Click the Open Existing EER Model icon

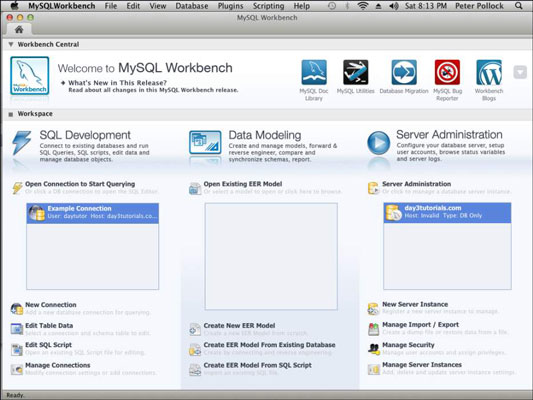(x=195, y=189)
